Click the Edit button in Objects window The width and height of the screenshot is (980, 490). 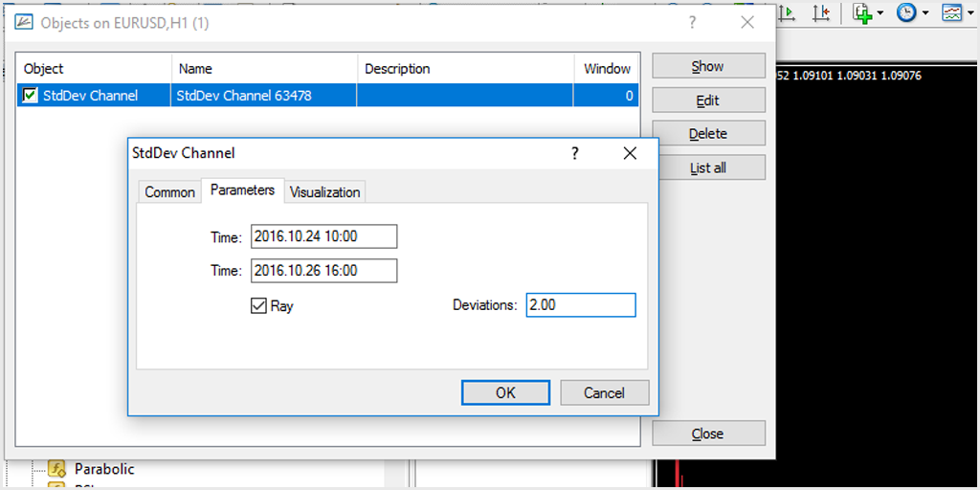708,100
